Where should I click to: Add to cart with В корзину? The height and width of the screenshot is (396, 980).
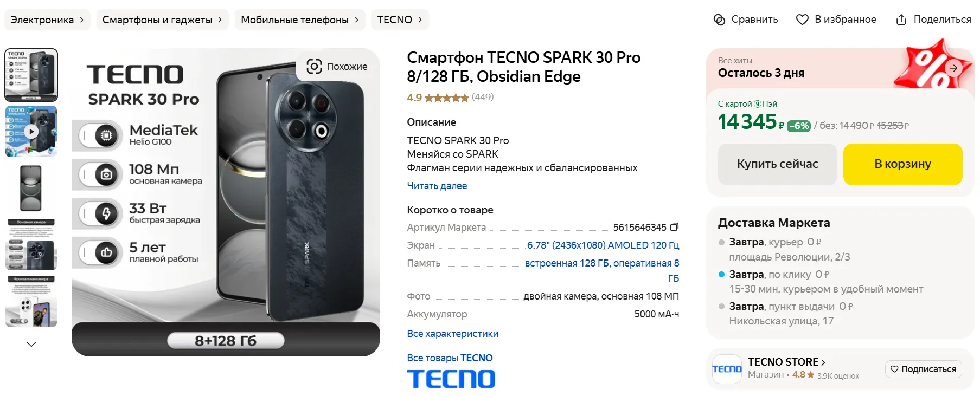[x=902, y=164]
